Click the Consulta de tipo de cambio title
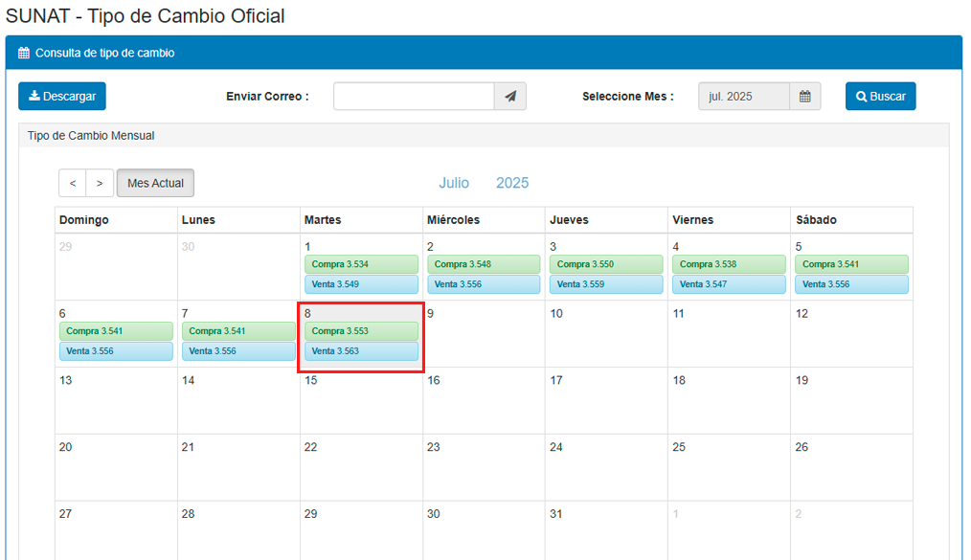 (104, 54)
